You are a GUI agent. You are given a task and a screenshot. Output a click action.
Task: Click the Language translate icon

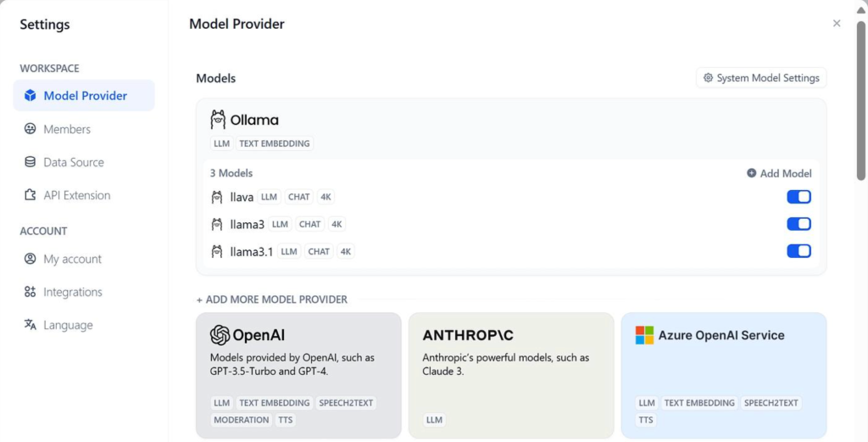[31, 325]
